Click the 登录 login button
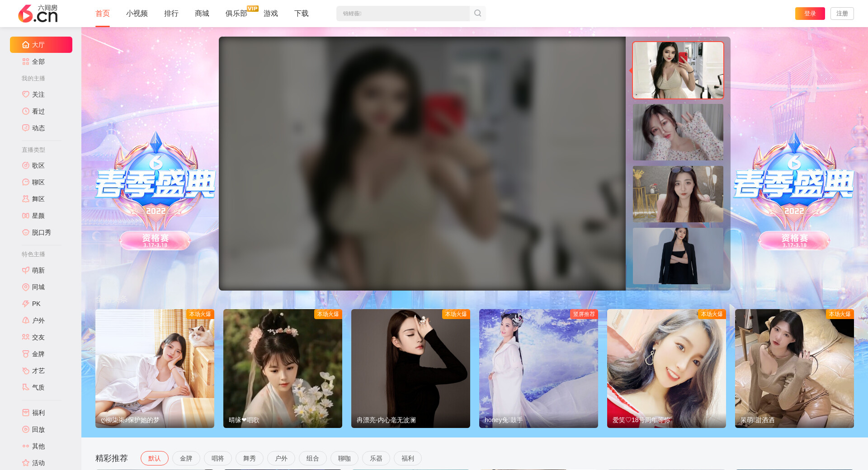This screenshot has width=868, height=470. click(810, 14)
